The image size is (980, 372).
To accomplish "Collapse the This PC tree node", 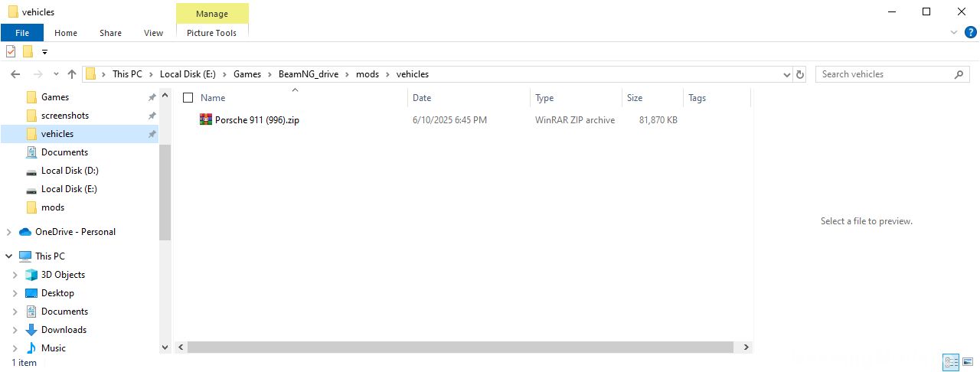I will coord(8,256).
